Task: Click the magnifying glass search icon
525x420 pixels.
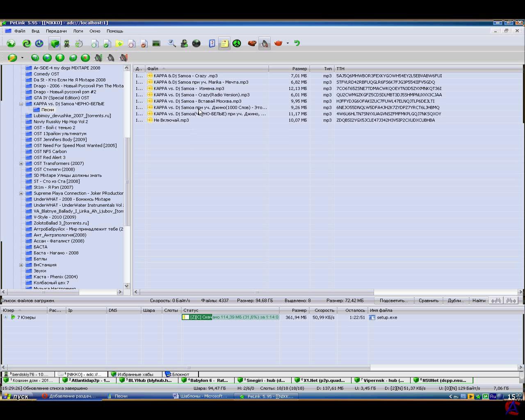Action: (172, 43)
